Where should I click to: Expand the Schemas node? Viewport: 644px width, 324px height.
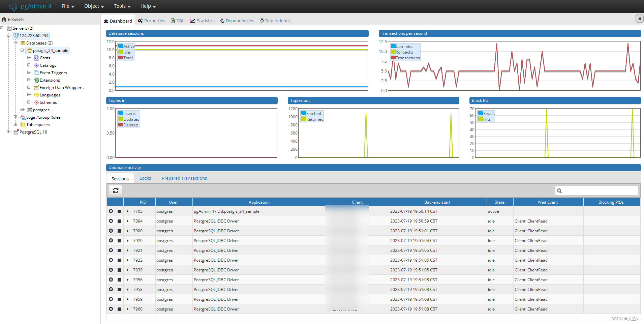(x=29, y=102)
